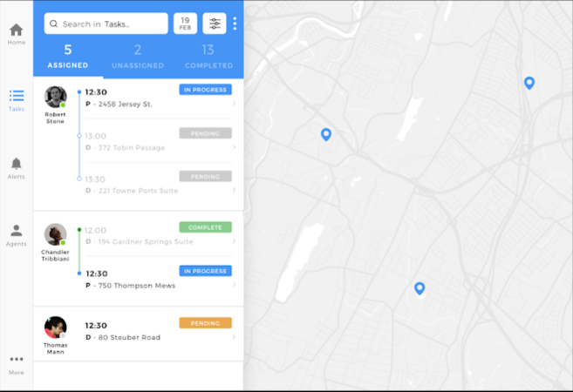The image size is (573, 392).
Task: Select the map pin left of center
Action: point(326,134)
